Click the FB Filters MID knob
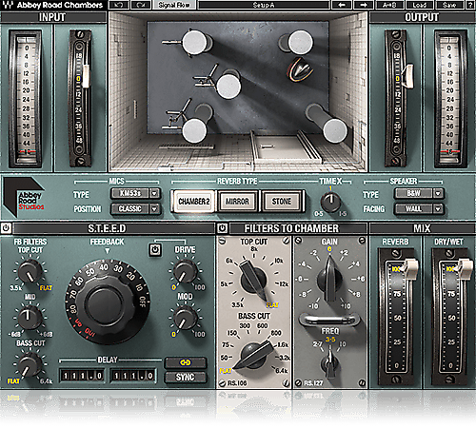476x448 pixels. (30, 318)
